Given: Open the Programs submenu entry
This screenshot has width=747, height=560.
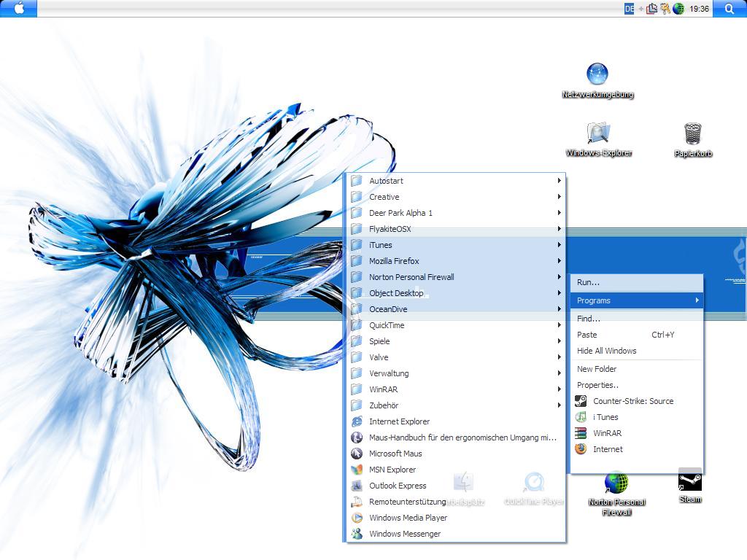Looking at the screenshot, I should [x=636, y=300].
